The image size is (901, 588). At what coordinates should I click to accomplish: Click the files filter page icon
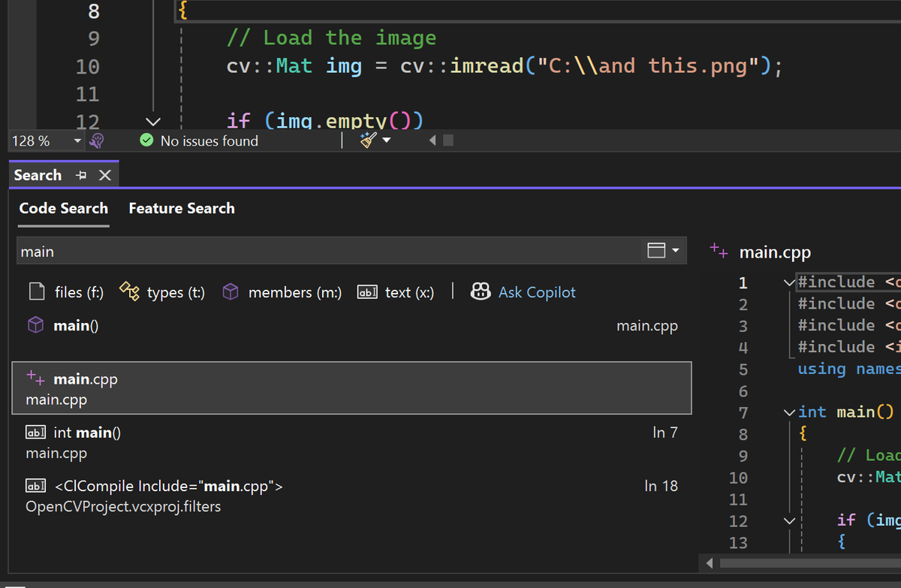point(36,292)
